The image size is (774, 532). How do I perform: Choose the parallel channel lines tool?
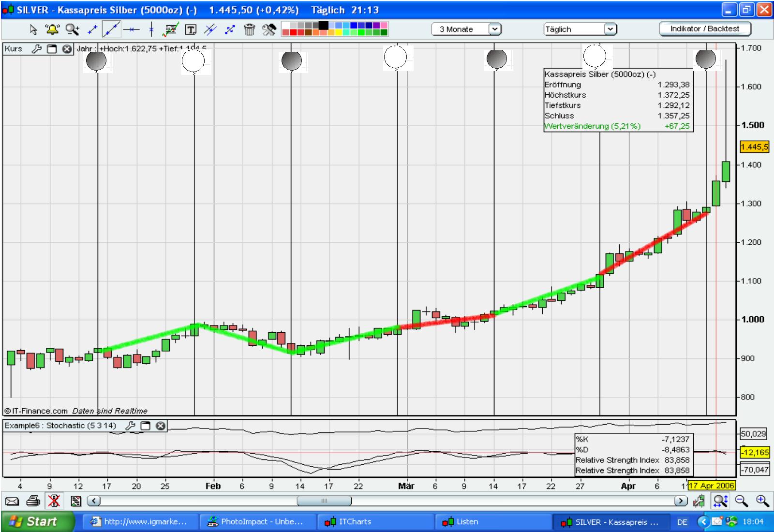pos(210,30)
